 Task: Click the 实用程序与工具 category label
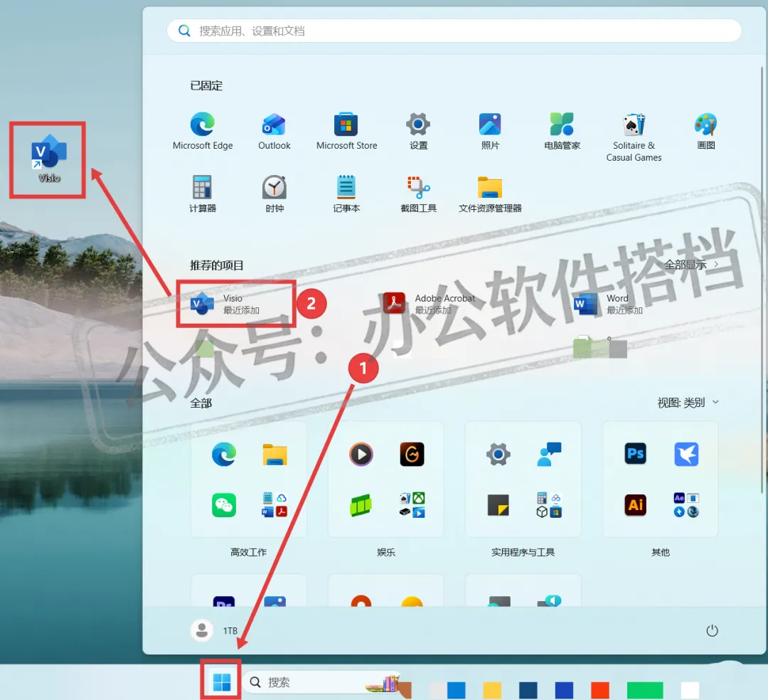click(523, 552)
